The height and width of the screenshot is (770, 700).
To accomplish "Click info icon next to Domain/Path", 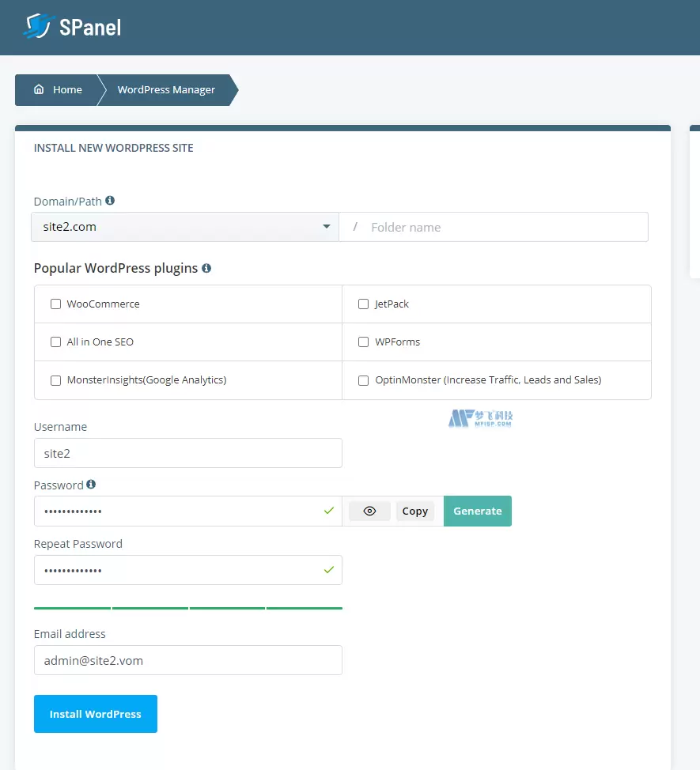I will click(x=110, y=201).
